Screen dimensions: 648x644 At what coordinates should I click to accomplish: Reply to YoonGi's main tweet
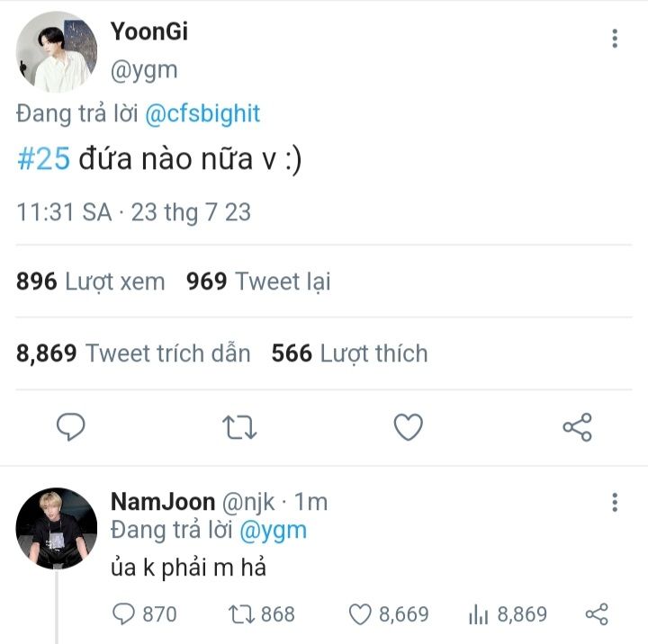[70, 426]
